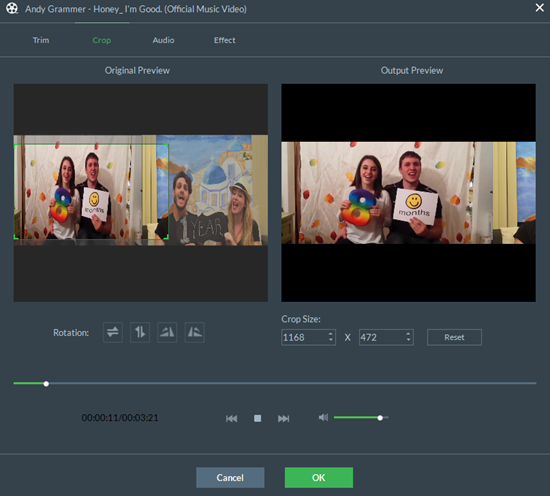Click the Crop Size label

pos(301,319)
